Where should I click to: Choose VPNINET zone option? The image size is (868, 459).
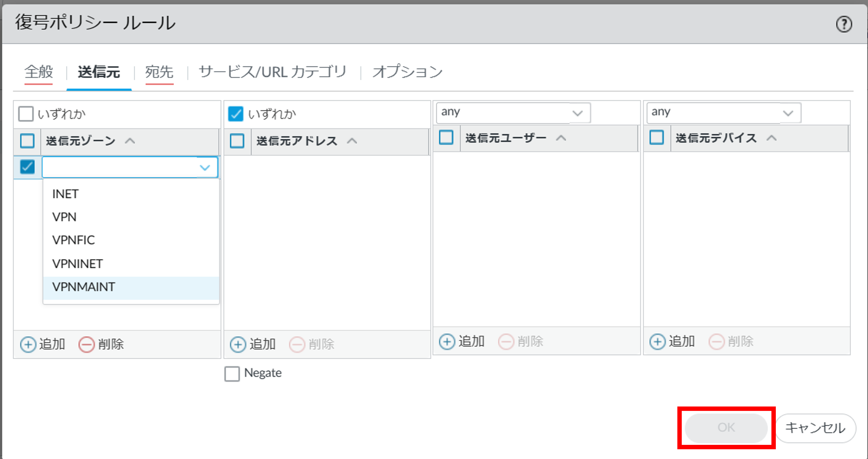pyautogui.click(x=77, y=264)
